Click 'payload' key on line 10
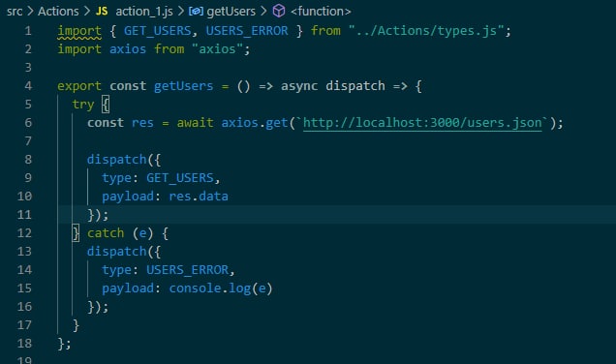The width and height of the screenshot is (616, 364). (128, 197)
